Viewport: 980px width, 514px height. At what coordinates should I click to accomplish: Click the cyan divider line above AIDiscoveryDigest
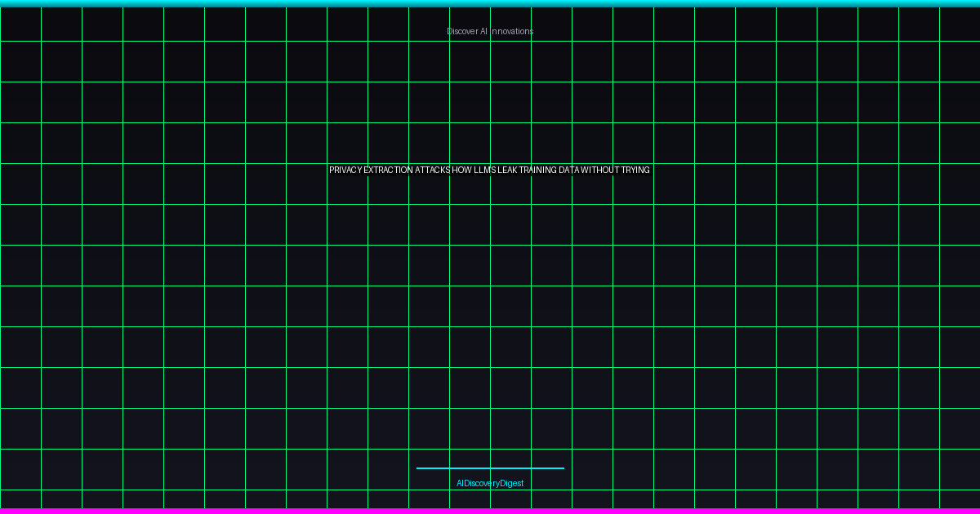[490, 468]
